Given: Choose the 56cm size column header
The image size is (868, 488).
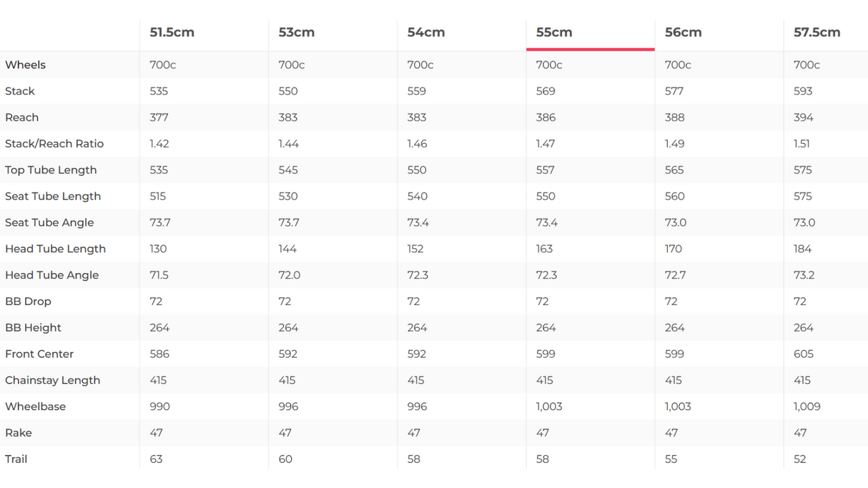Looking at the screenshot, I should click(x=683, y=33).
